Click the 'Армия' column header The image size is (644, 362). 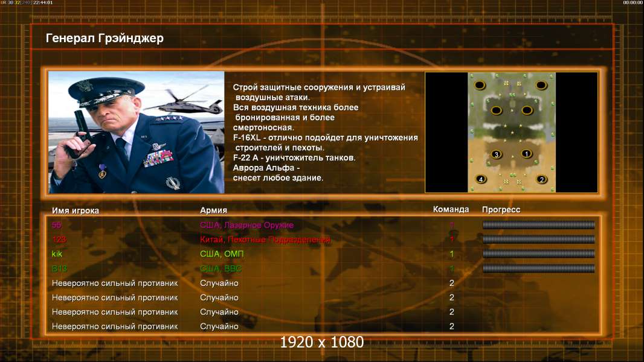(214, 210)
